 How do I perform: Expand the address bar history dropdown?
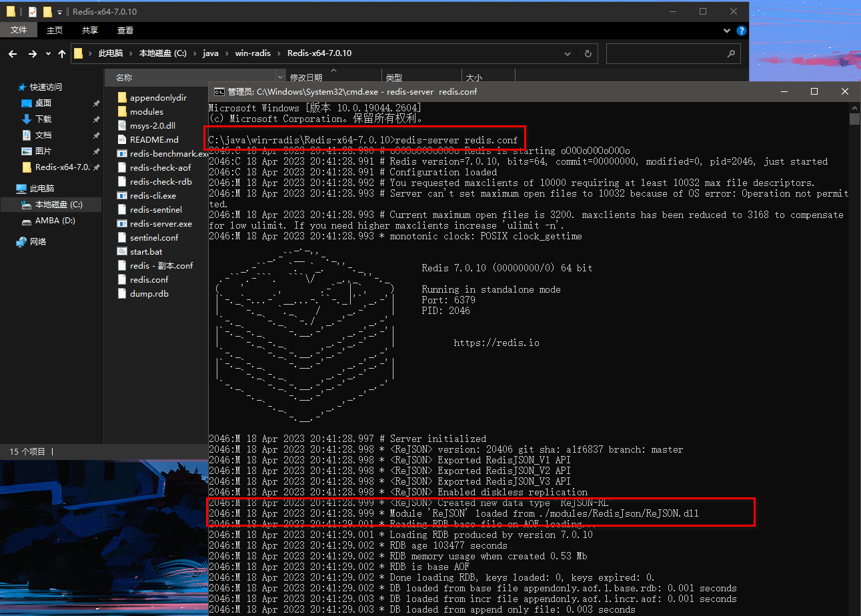[568, 54]
